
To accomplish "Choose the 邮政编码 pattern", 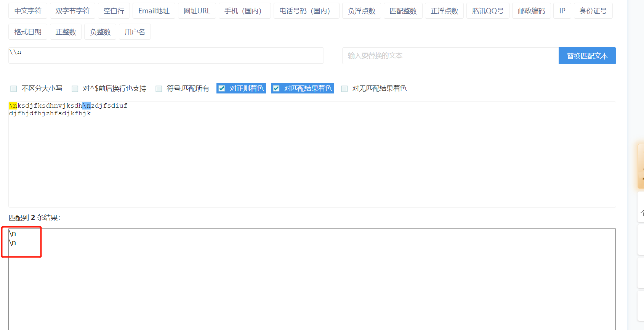I will pos(532,11).
